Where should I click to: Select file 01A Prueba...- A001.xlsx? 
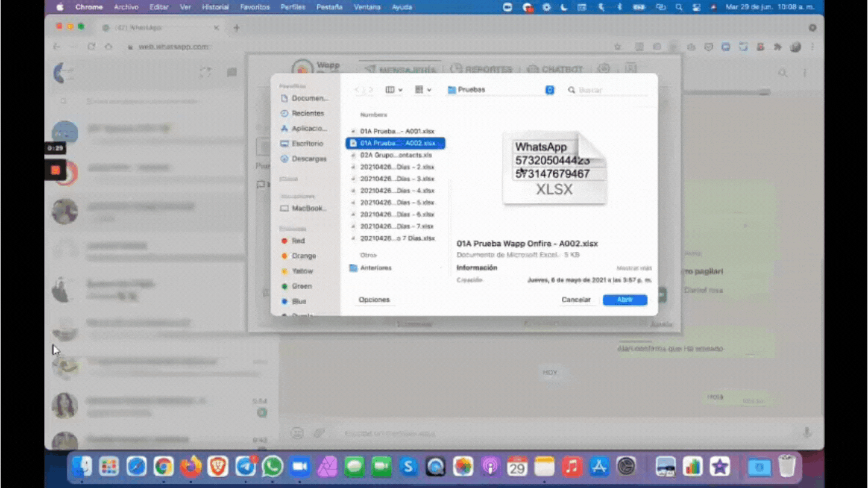(x=395, y=131)
